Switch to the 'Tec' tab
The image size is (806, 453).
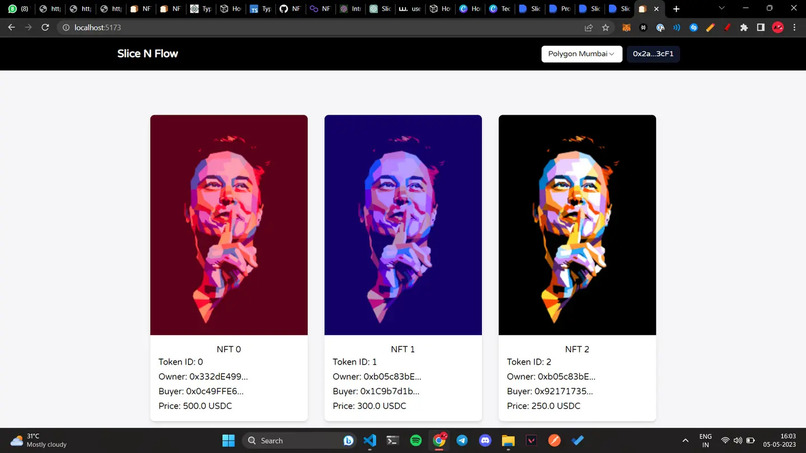tap(499, 9)
